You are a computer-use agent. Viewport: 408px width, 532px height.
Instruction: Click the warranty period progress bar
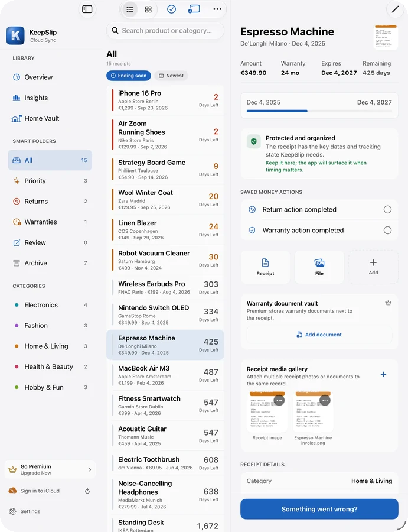pos(319,111)
